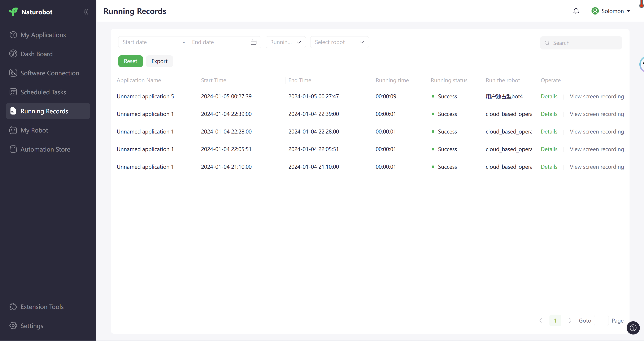The height and width of the screenshot is (341, 644).
Task: View screen recording of 22:05:51 run
Action: (x=597, y=149)
